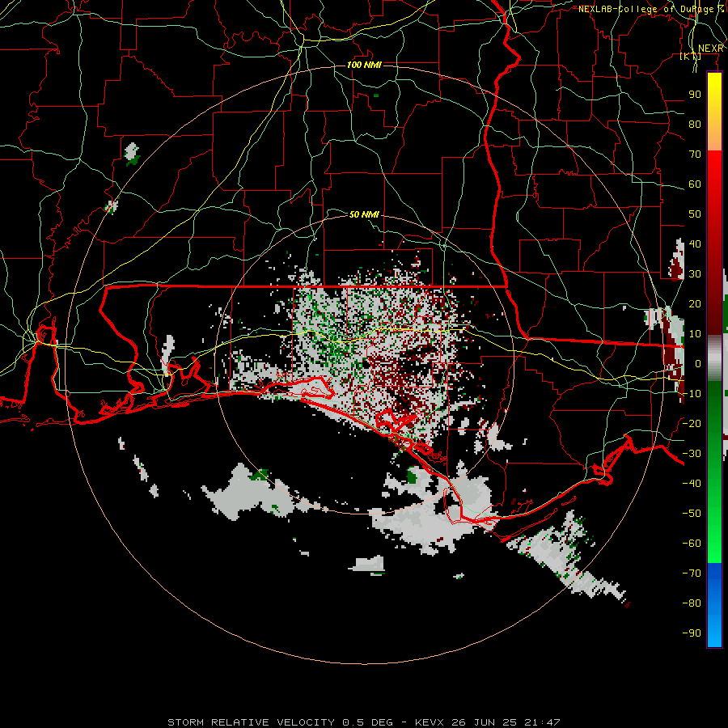The image size is (728, 728).
Task: Click the "50 NMI" range ring label
Action: [364, 214]
